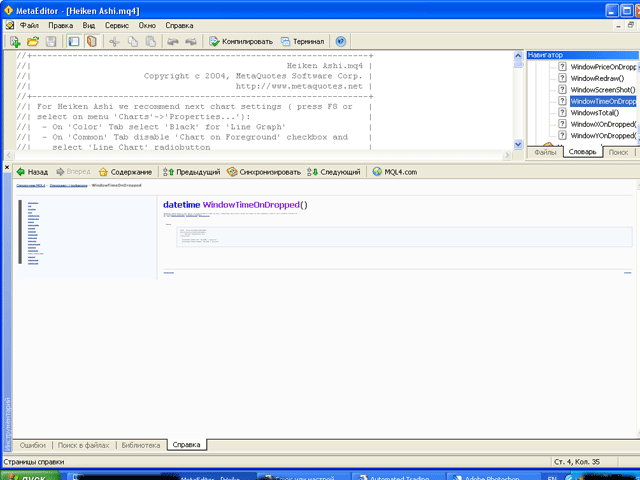This screenshot has width=640, height=480.
Task: Switch to Поиск tab in Navigator
Action: (x=618, y=152)
